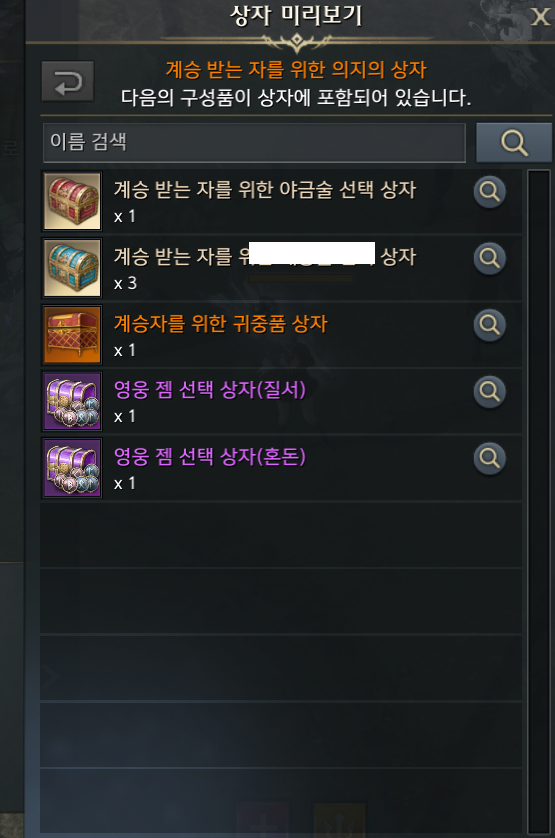Select the 계승 받는 자를 위한 야금술 선택 상자 text

click(x=265, y=190)
